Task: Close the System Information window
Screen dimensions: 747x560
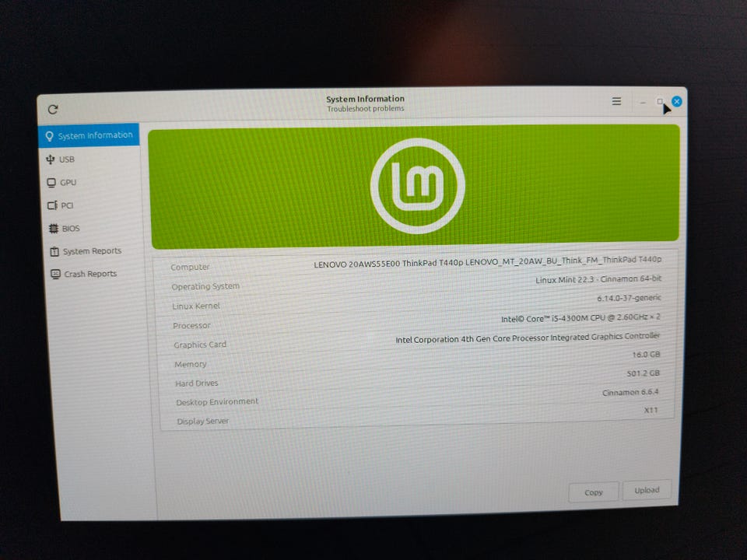Action: tap(676, 101)
